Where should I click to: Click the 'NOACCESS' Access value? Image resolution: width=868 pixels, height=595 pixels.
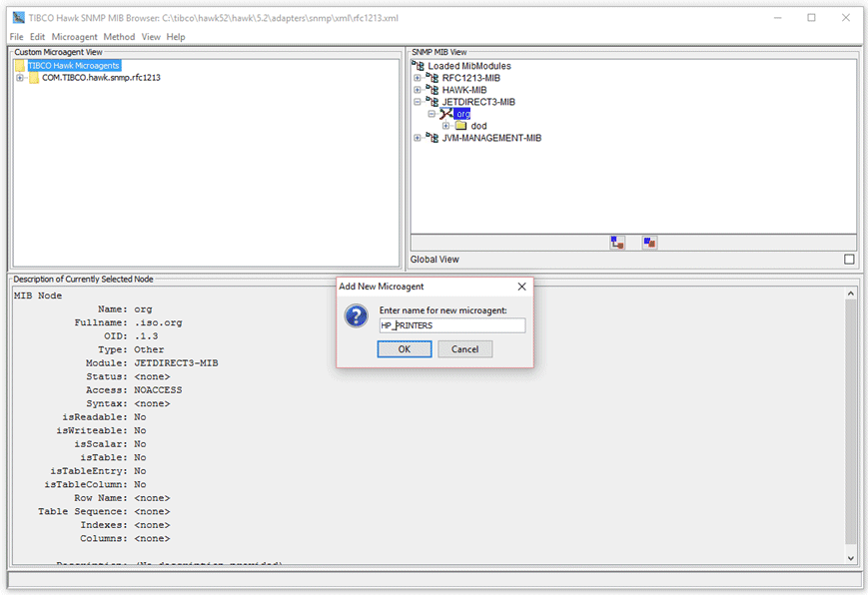click(x=158, y=390)
